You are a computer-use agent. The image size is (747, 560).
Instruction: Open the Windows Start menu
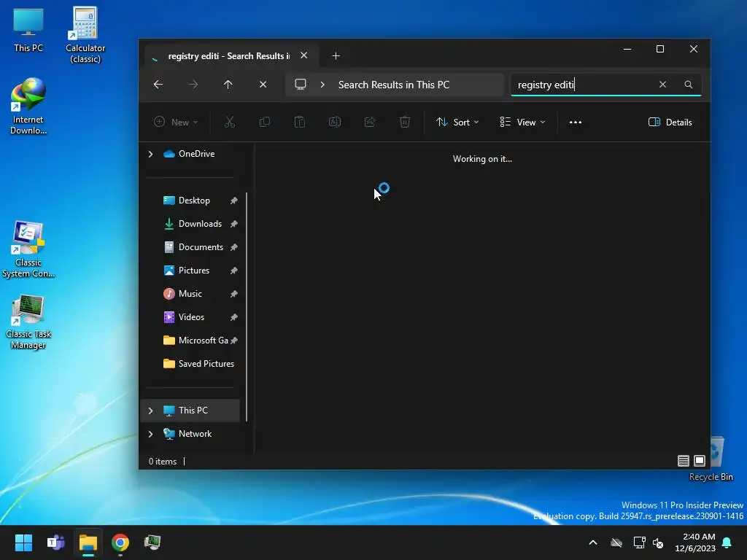click(x=23, y=542)
